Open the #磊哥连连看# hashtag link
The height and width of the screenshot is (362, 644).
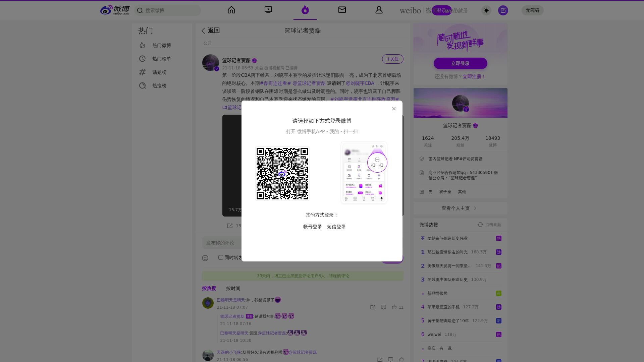coord(275,83)
